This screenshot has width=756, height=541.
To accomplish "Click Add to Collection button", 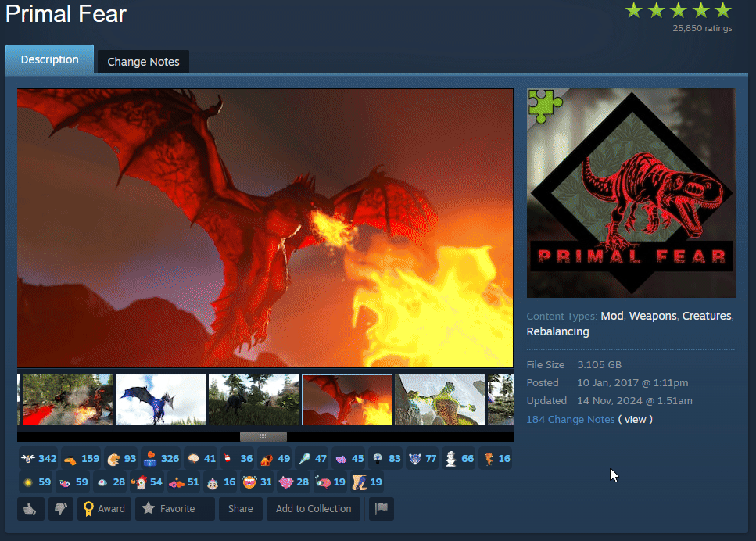I will pos(314,509).
